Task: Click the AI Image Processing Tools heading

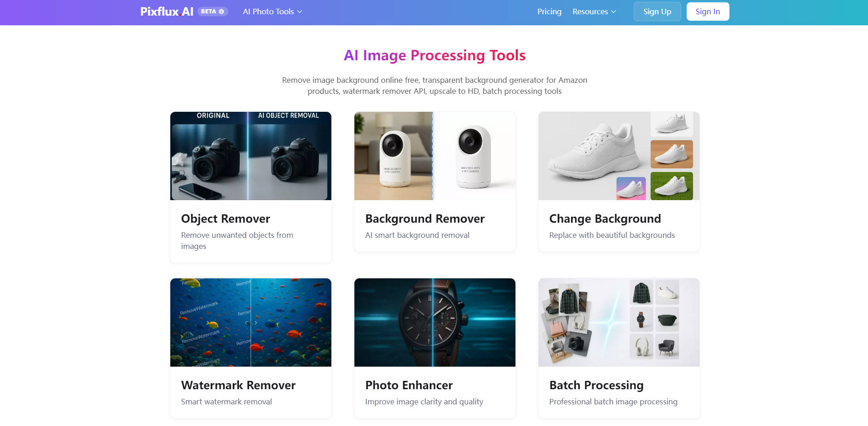Action: click(434, 55)
